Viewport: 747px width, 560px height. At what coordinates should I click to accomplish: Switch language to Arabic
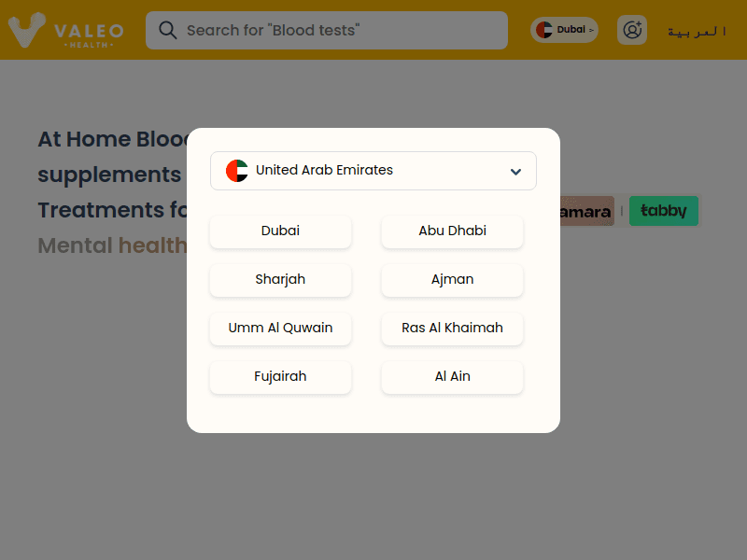pos(697,31)
